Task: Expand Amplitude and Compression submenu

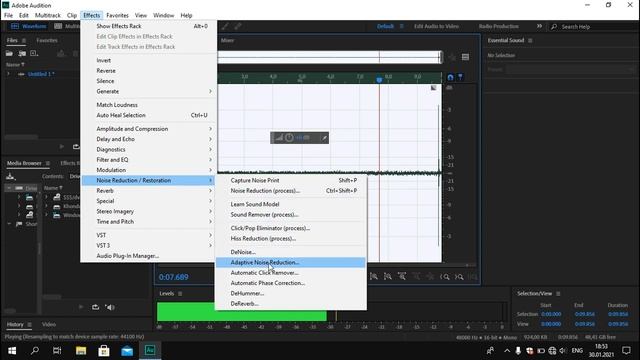Action: pos(149,129)
